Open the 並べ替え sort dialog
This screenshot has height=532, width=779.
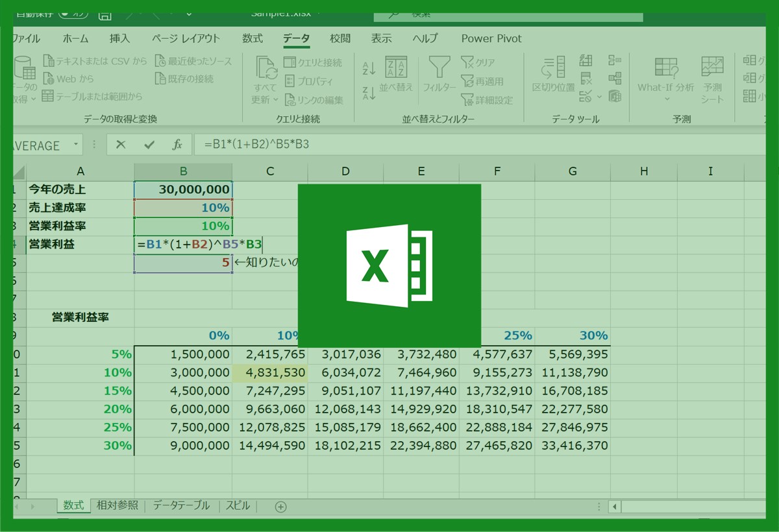tap(396, 74)
